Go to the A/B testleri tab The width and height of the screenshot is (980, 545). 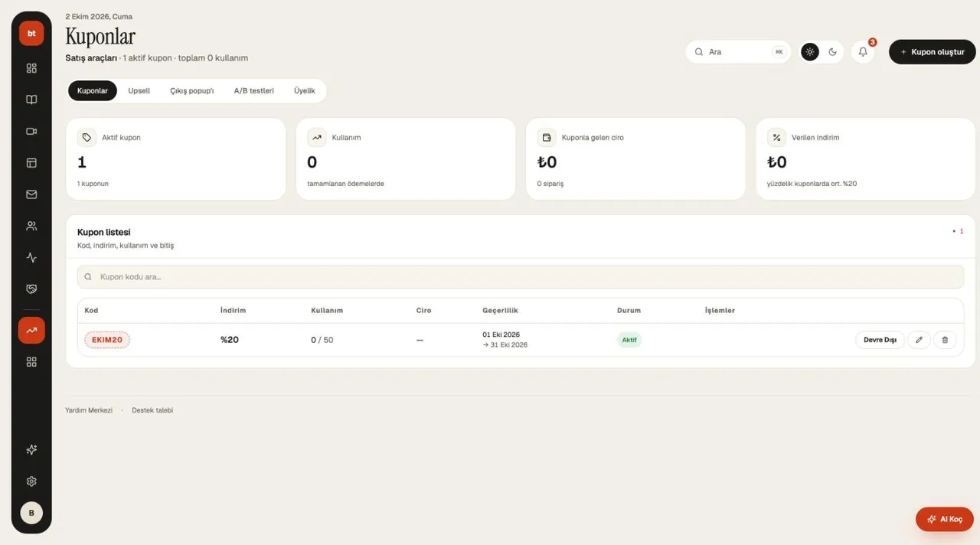point(254,90)
